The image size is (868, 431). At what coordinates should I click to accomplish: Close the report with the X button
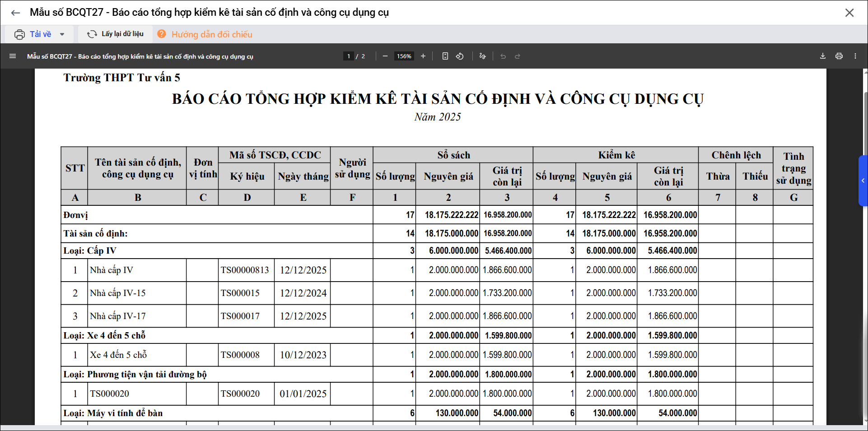[x=849, y=13]
